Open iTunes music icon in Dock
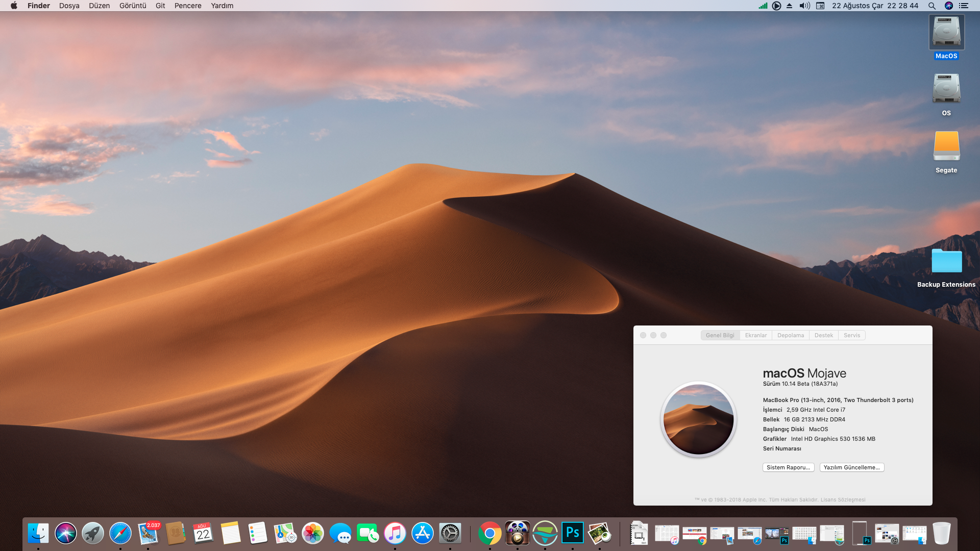 395,533
